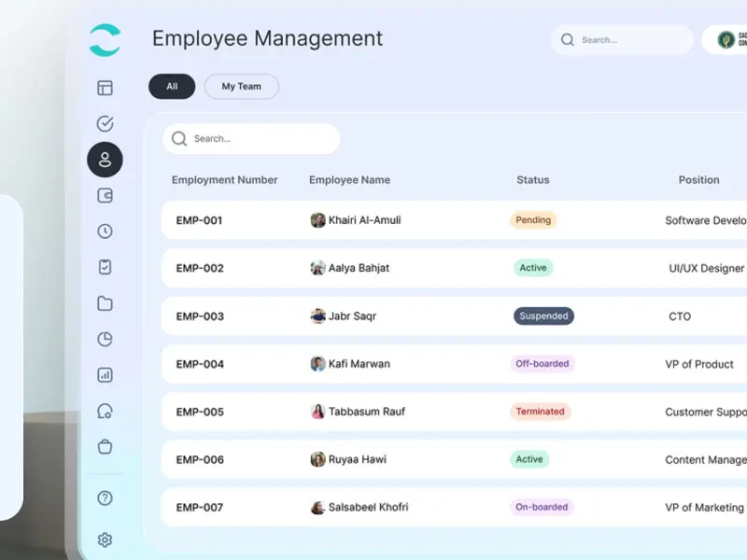Viewport: 747px width, 560px height.
Task: Click Salsabeel Khofri's avatar
Action: click(x=317, y=507)
